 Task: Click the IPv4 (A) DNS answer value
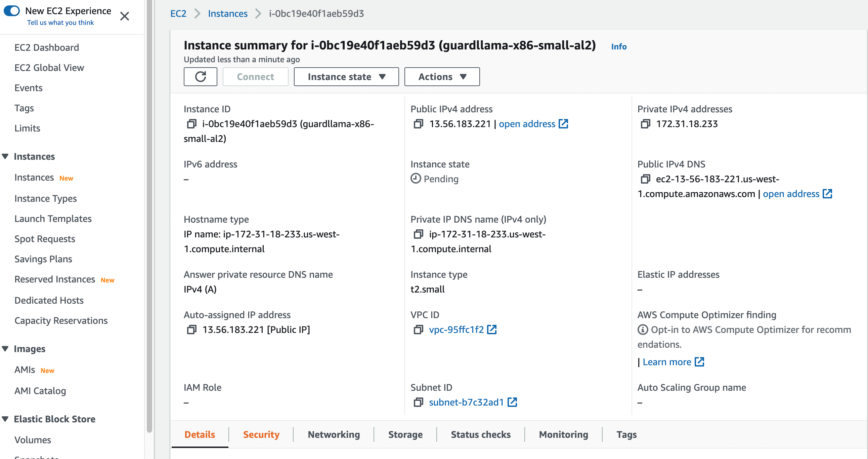pos(200,289)
